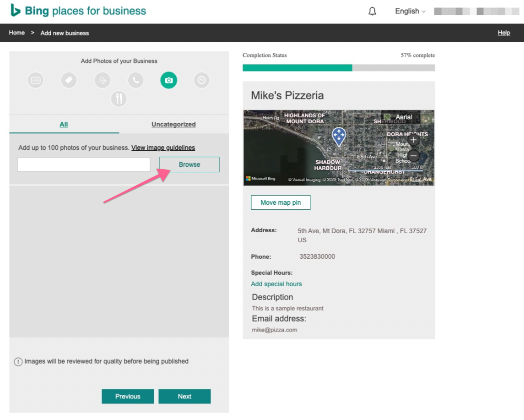Open the person contact details step icon
This screenshot has width=524, height=420.
click(102, 80)
